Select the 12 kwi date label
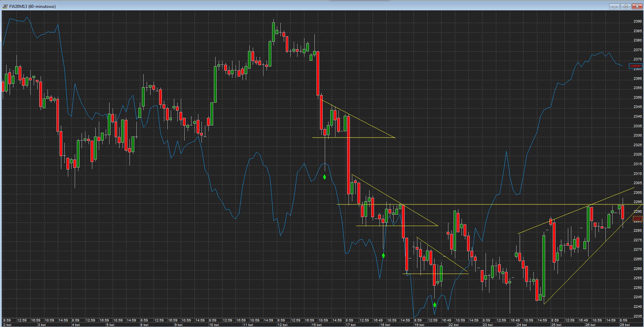 [282, 325]
